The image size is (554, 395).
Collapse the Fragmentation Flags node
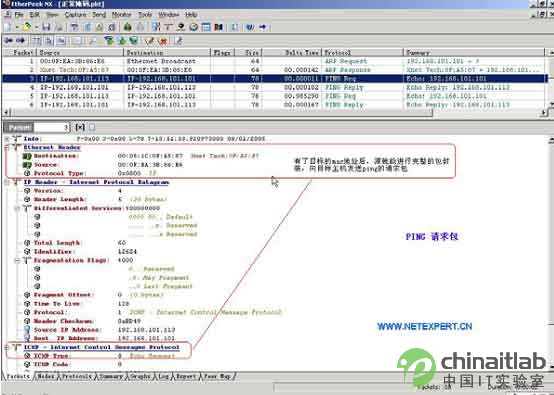[x=17, y=260]
